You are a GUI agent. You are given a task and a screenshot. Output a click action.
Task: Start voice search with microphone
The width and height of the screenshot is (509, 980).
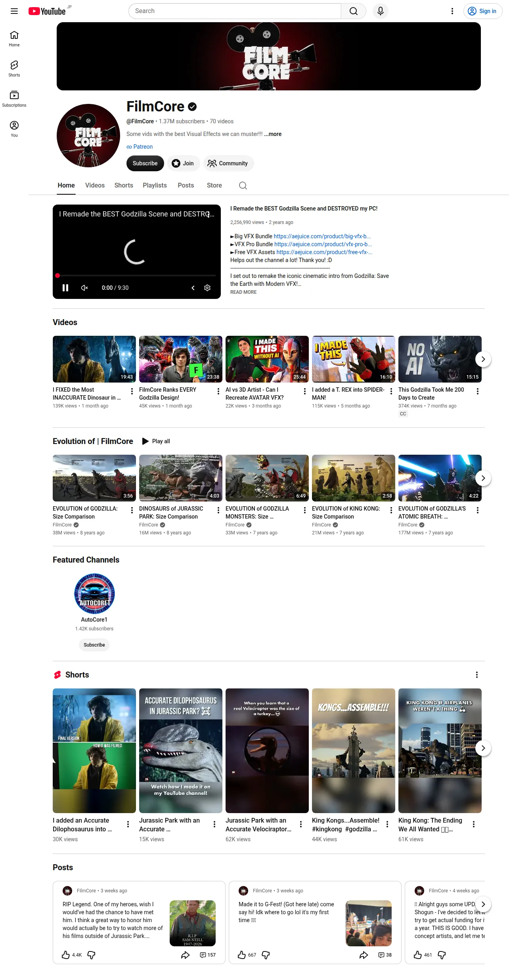coord(381,11)
